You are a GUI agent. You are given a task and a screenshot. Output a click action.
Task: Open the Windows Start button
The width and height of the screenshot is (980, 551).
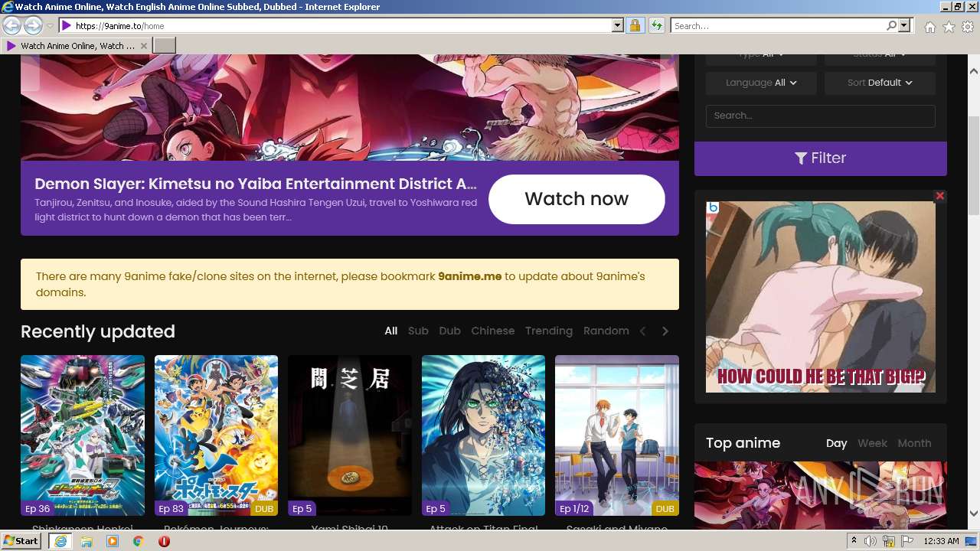(21, 541)
